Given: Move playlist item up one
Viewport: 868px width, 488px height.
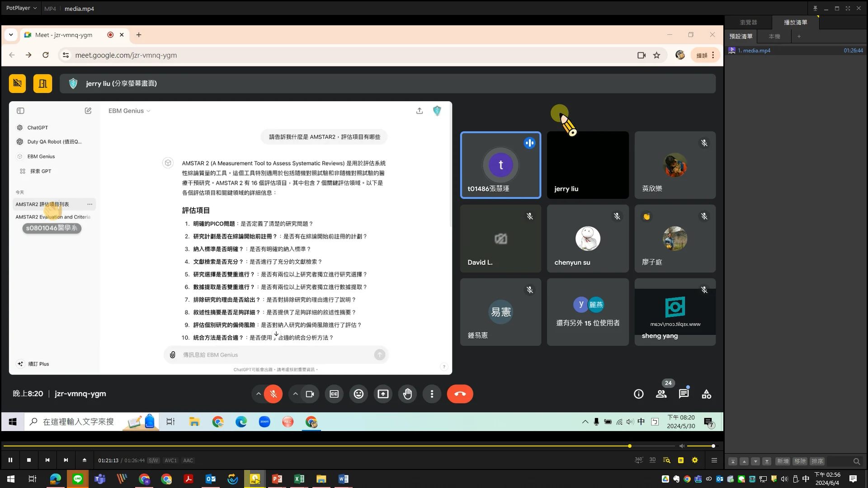Looking at the screenshot, I should click(x=744, y=461).
